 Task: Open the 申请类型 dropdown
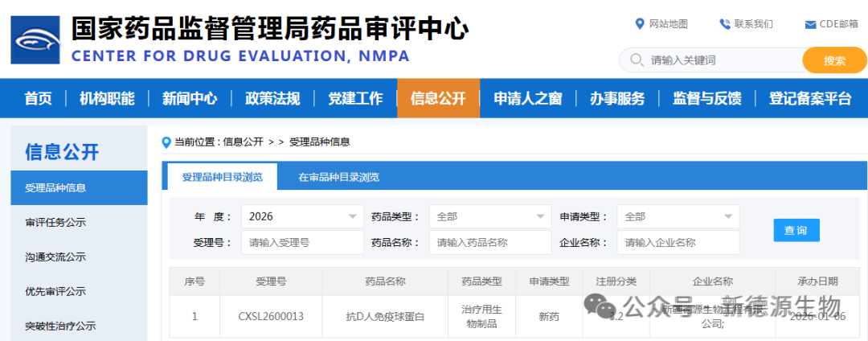(678, 216)
